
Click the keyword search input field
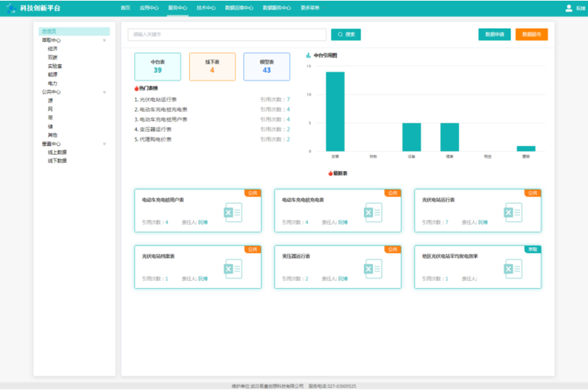(x=227, y=35)
